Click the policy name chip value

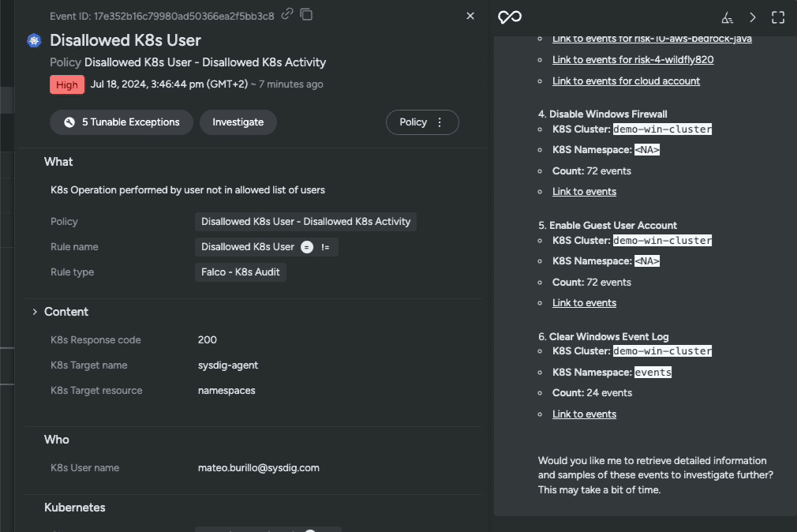point(305,222)
